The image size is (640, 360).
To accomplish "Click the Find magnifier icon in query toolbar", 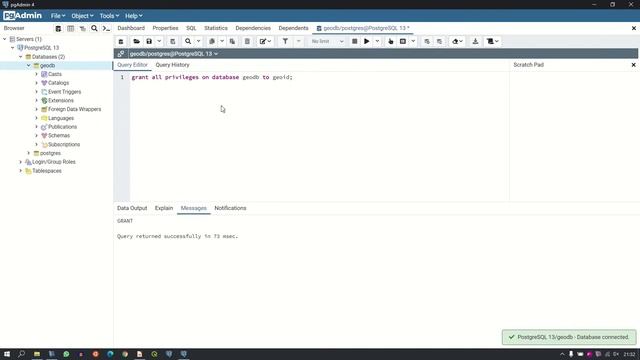I will tap(188, 41).
